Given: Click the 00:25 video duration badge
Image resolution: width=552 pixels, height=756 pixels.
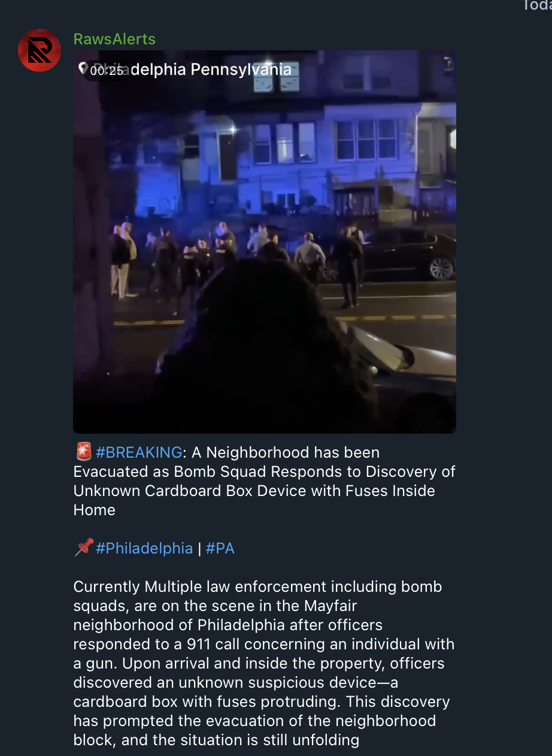Looking at the screenshot, I should [107, 71].
